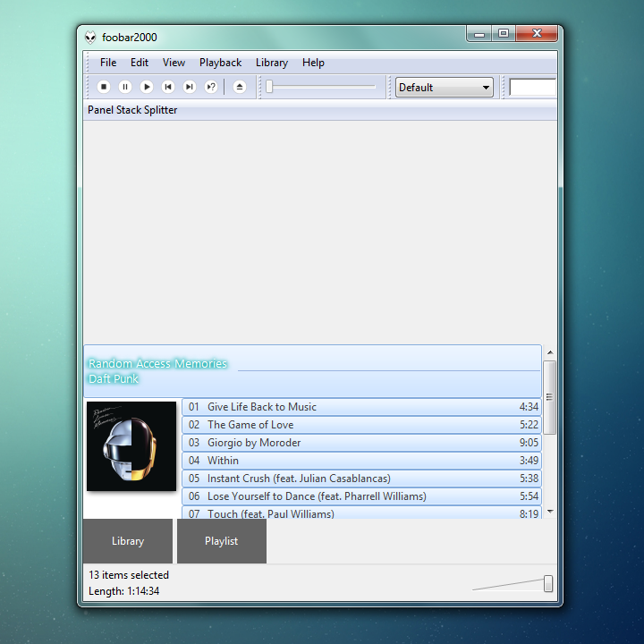Skip to the next track

click(190, 87)
